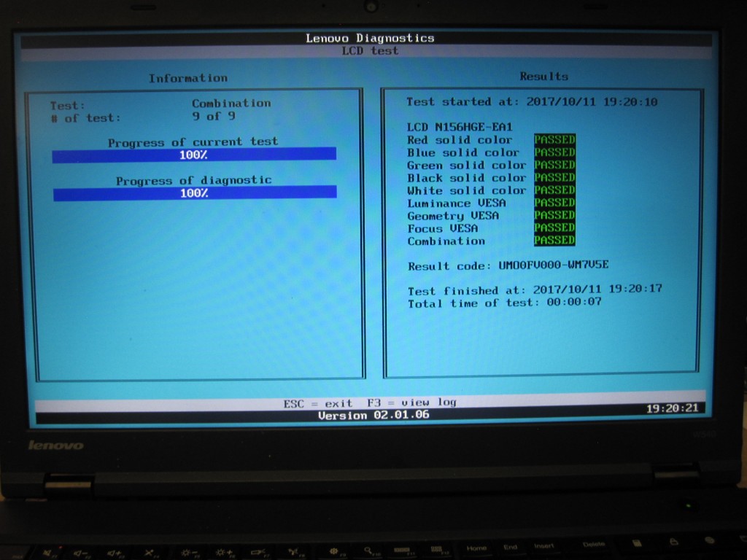Select the 'Test started at' timestamp line
The width and height of the screenshot is (747, 560).
coord(532,101)
